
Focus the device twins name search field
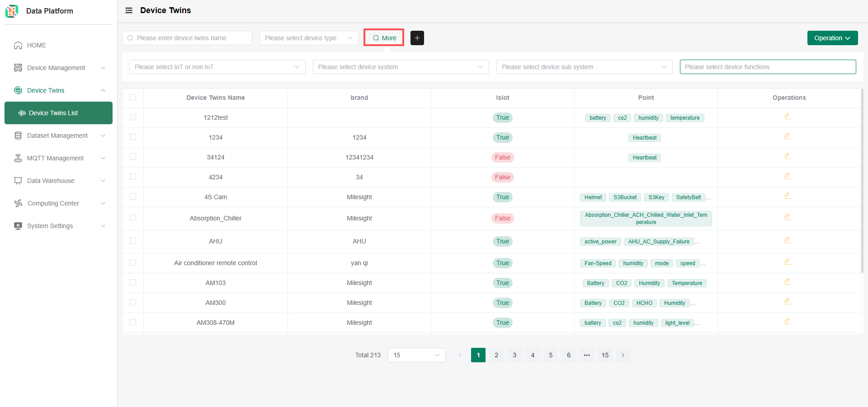pos(187,38)
